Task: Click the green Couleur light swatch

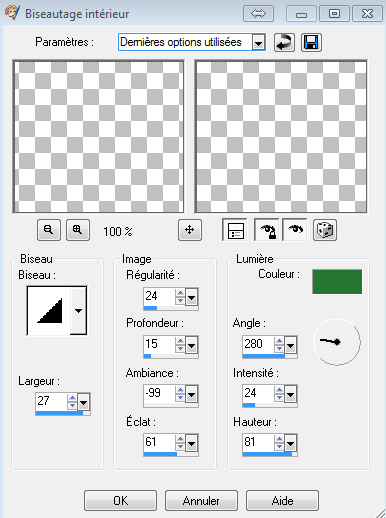Action: coord(337,282)
